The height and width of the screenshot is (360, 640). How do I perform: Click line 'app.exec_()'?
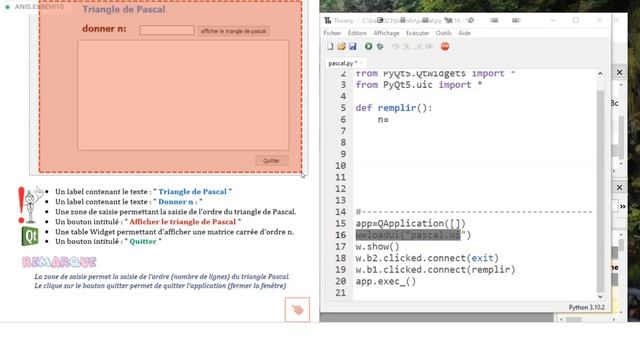coord(386,281)
